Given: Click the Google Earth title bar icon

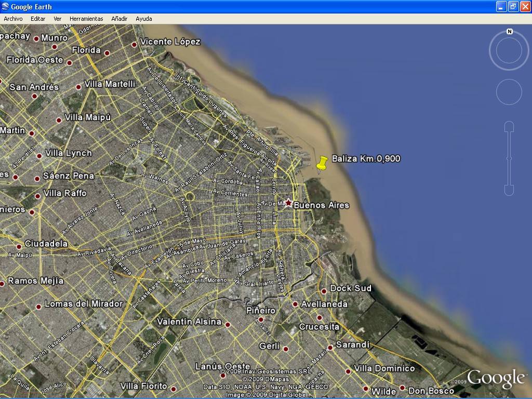Looking at the screenshot, I should (x=5, y=6).
